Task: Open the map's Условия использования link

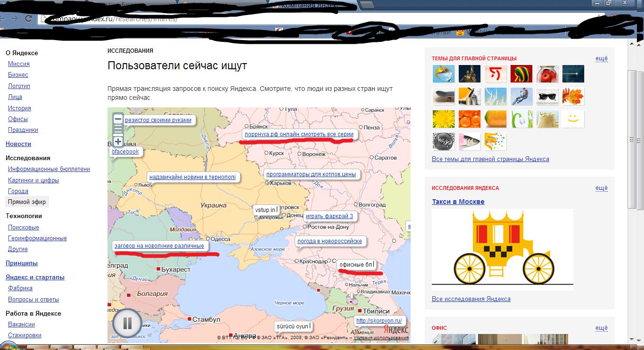Action: coord(381,338)
